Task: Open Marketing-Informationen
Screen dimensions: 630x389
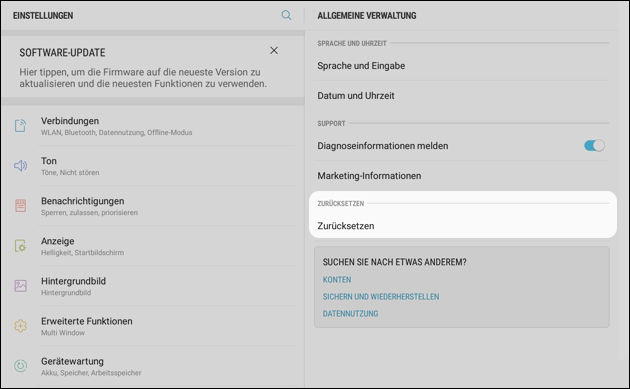Action: point(462,176)
